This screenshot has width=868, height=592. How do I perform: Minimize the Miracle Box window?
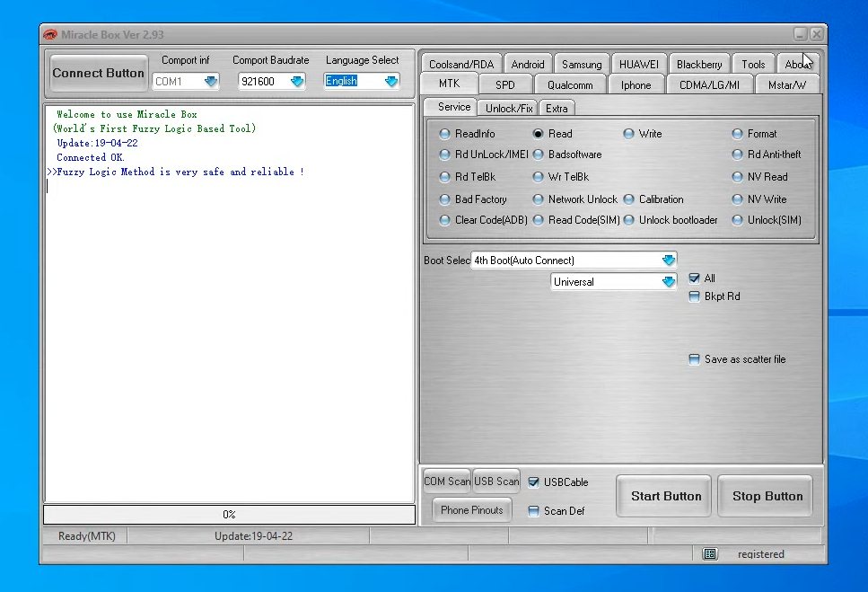pos(800,34)
